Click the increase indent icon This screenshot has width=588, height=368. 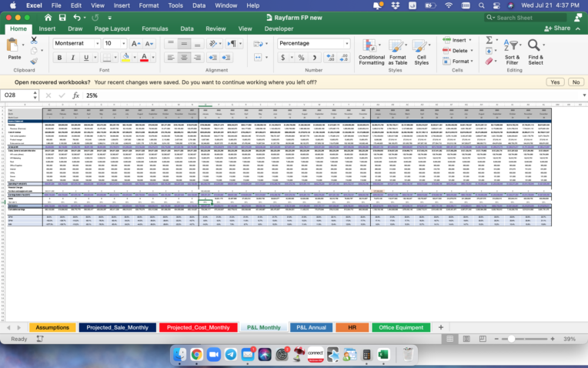(x=226, y=58)
